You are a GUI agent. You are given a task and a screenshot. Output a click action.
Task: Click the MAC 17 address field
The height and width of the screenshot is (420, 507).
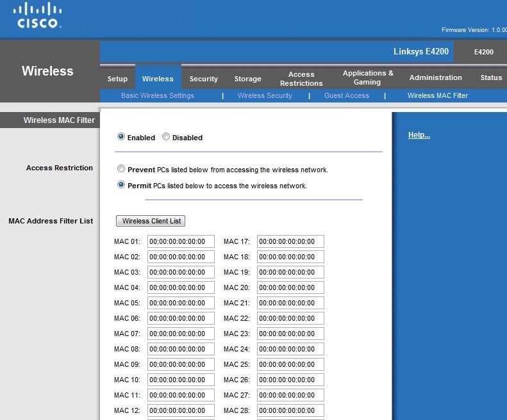click(x=291, y=241)
